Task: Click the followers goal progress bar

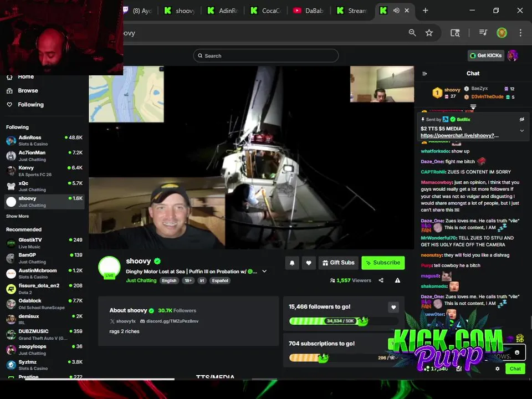Action: 344,321
